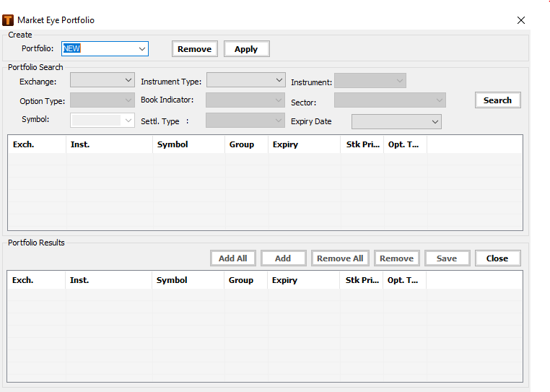Open the Book Indicator dropdown

tap(245, 100)
